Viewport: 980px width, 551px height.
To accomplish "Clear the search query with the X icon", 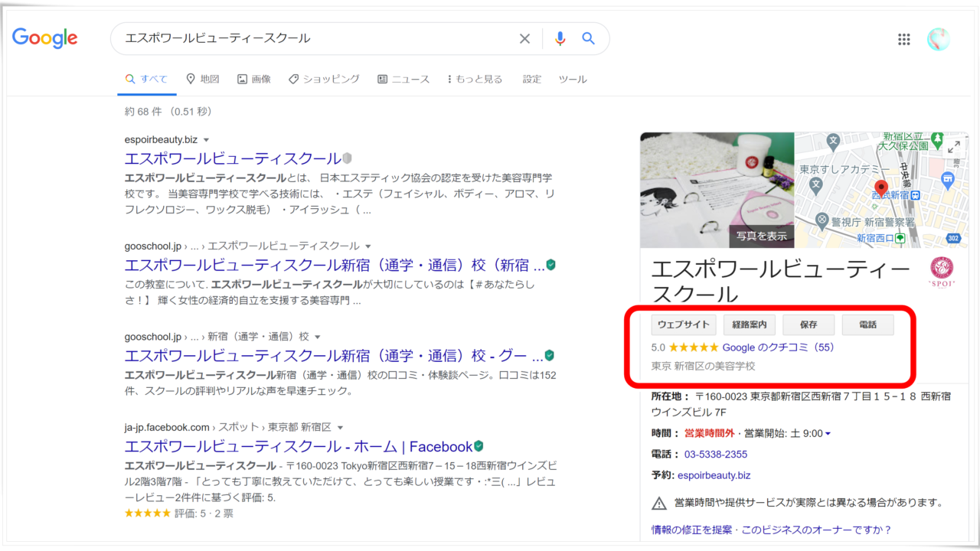I will point(524,38).
